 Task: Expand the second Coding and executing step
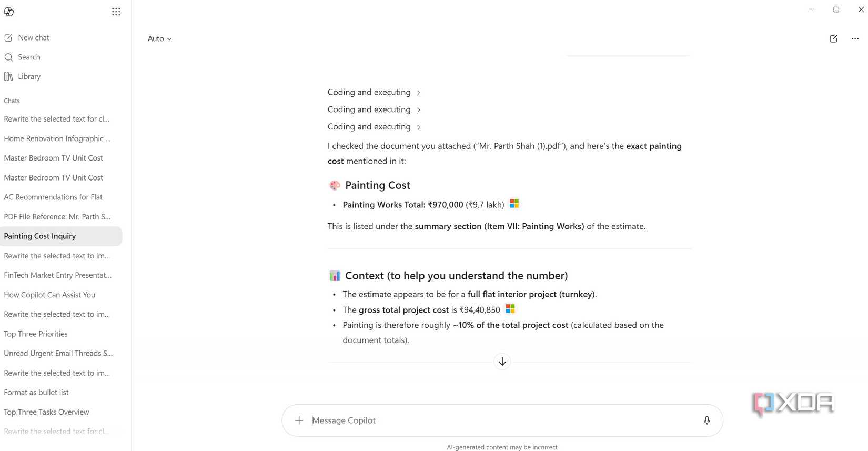pos(374,110)
